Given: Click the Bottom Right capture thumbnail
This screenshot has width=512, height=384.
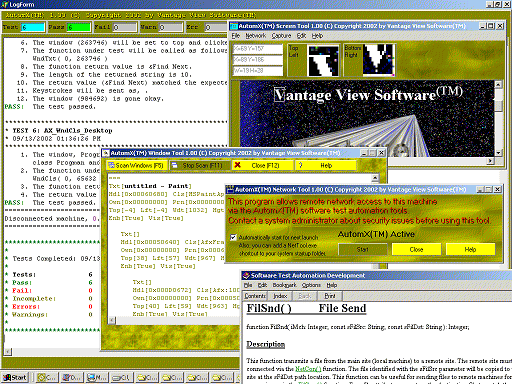Looking at the screenshot, I should click(378, 59).
